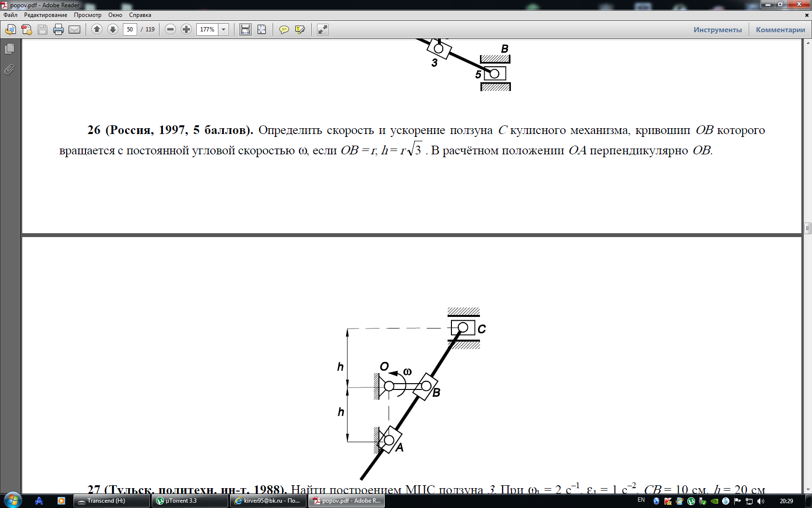Viewport: 812px width, 508px height.
Task: Toggle fit one full page view
Action: coord(261,30)
